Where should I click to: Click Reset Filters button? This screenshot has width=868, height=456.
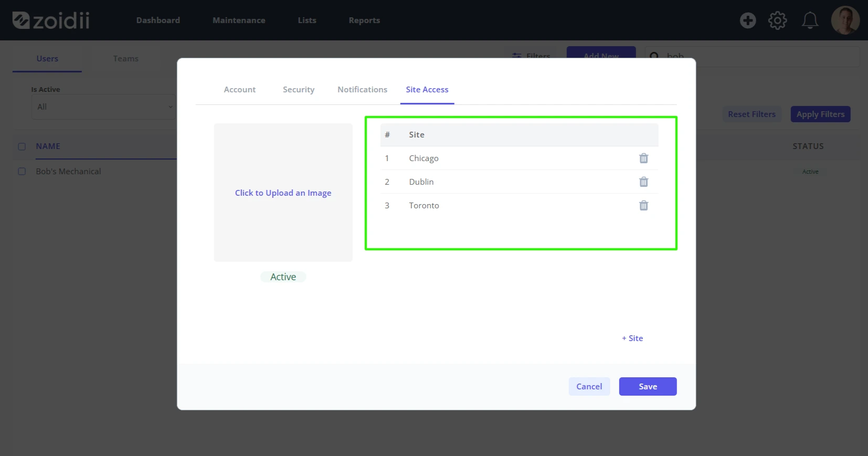[751, 114]
